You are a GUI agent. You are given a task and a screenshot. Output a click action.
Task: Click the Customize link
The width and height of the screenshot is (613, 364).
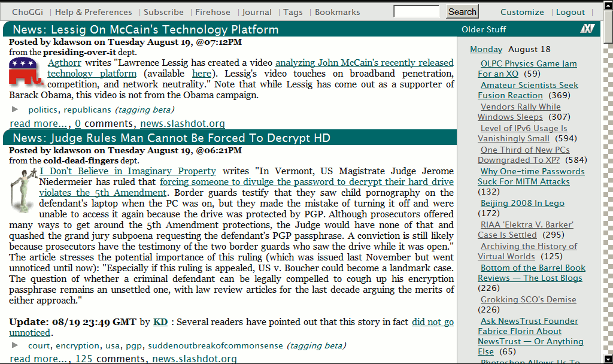(x=522, y=12)
